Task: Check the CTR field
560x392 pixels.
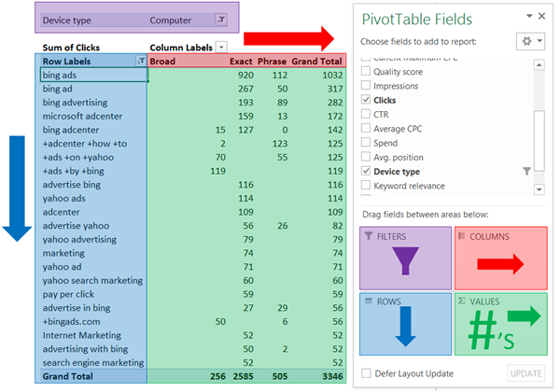Action: 366,114
